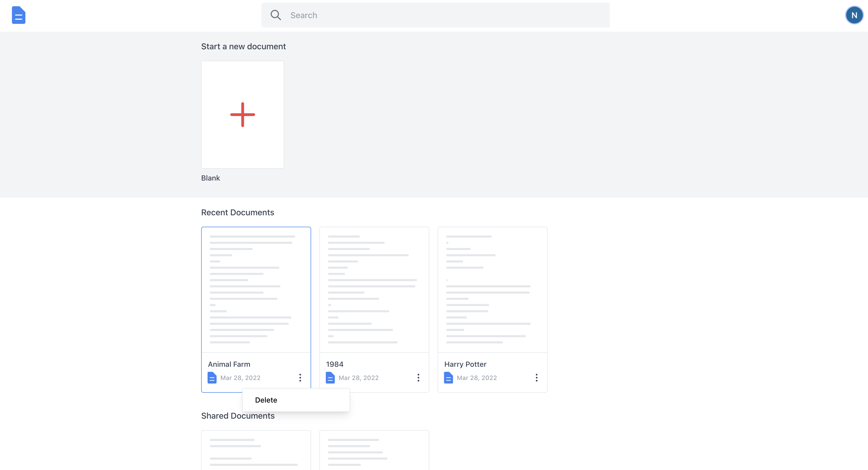Open the Animal Farm document thumbnail
The width and height of the screenshot is (868, 470).
256,290
